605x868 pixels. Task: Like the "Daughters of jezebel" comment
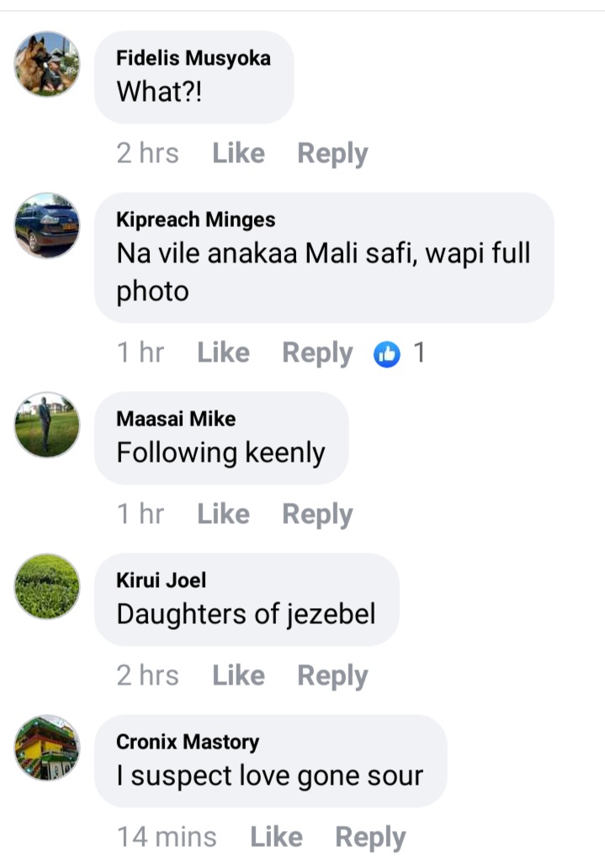(238, 675)
